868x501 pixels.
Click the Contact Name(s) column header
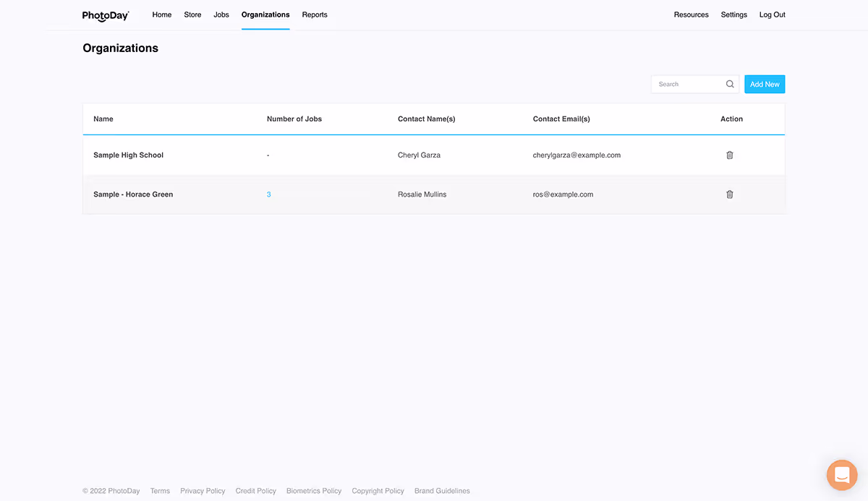pyautogui.click(x=427, y=119)
